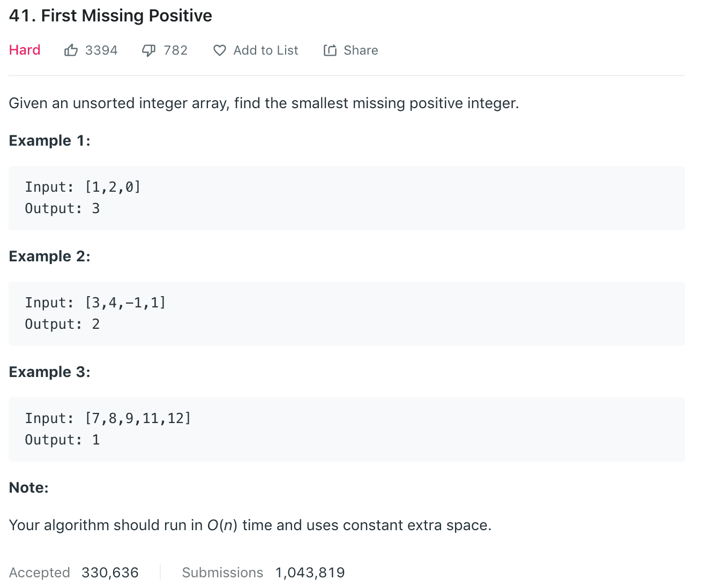The width and height of the screenshot is (701, 588).
Task: Click the Input [3,4,-1,1] line in Example 2
Action: pos(95,303)
